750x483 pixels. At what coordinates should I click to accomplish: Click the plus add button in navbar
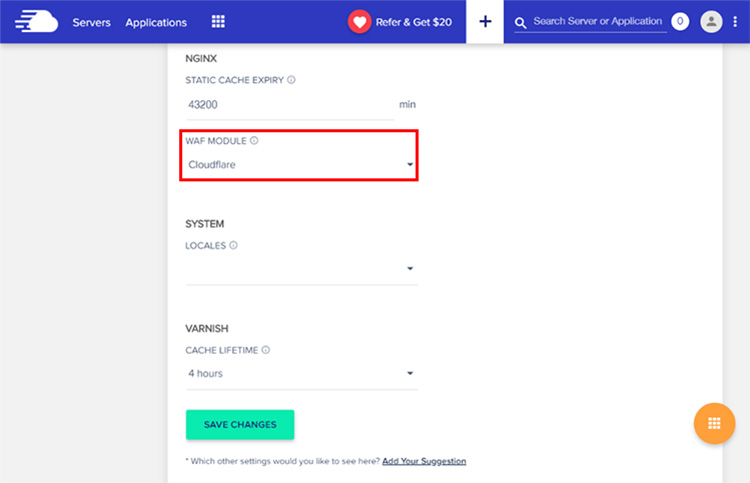tap(485, 22)
